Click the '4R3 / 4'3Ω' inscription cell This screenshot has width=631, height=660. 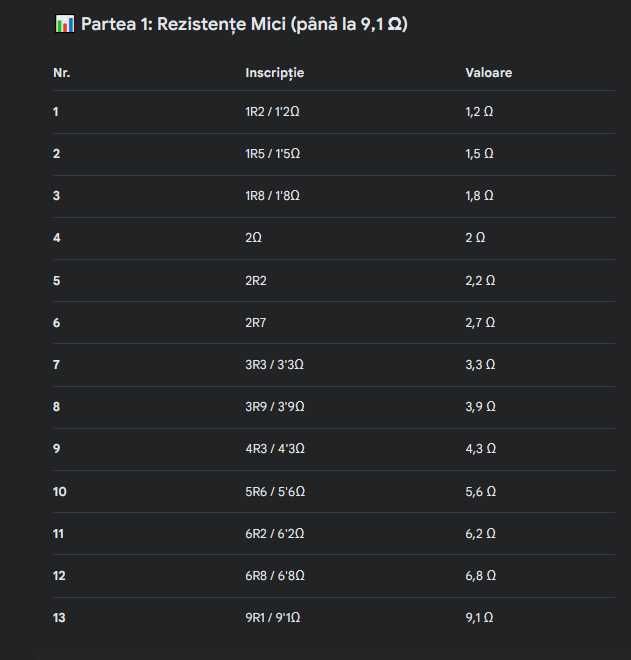[275, 449]
